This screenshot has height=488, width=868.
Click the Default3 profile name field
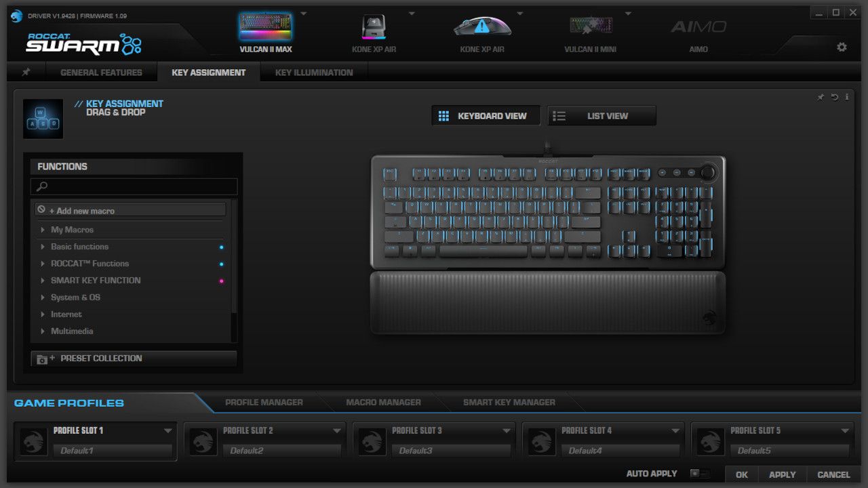tap(451, 451)
